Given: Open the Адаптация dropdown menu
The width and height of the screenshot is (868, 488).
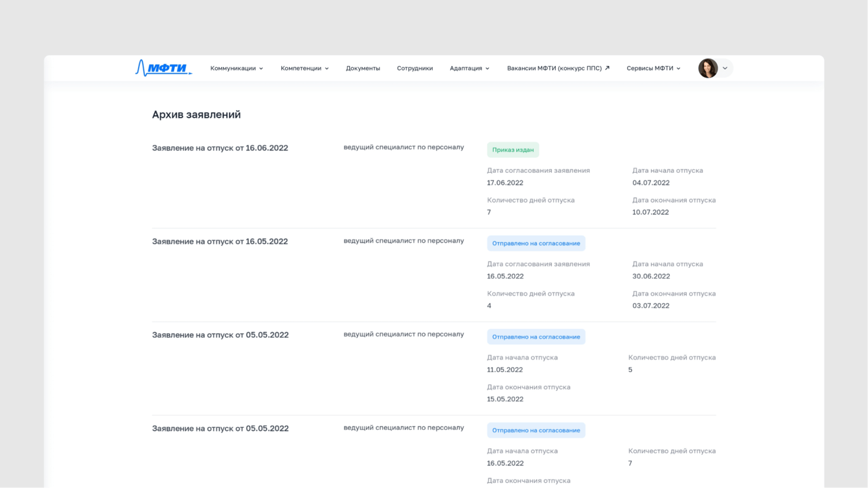Looking at the screenshot, I should point(469,68).
